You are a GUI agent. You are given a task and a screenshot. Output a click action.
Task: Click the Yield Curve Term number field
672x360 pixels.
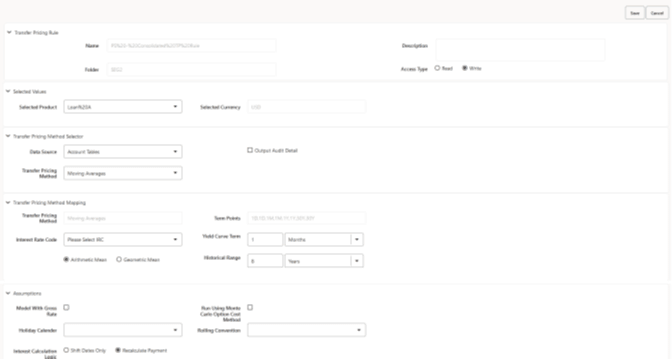point(265,240)
